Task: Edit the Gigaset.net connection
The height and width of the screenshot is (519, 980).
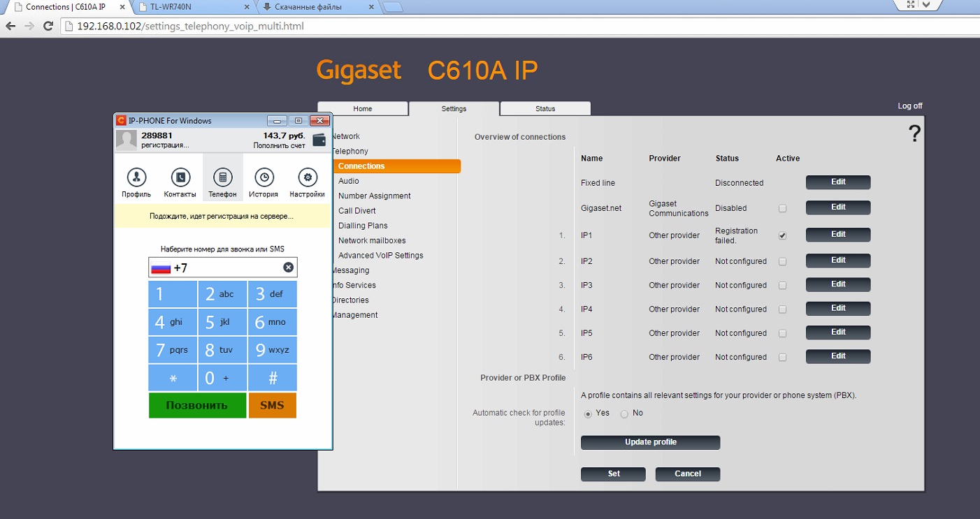Action: 838,207
